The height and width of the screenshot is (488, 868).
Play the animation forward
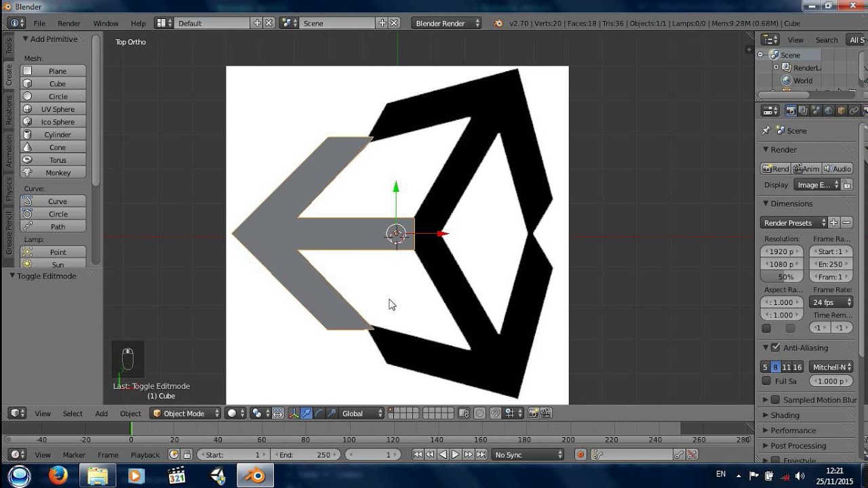456,455
